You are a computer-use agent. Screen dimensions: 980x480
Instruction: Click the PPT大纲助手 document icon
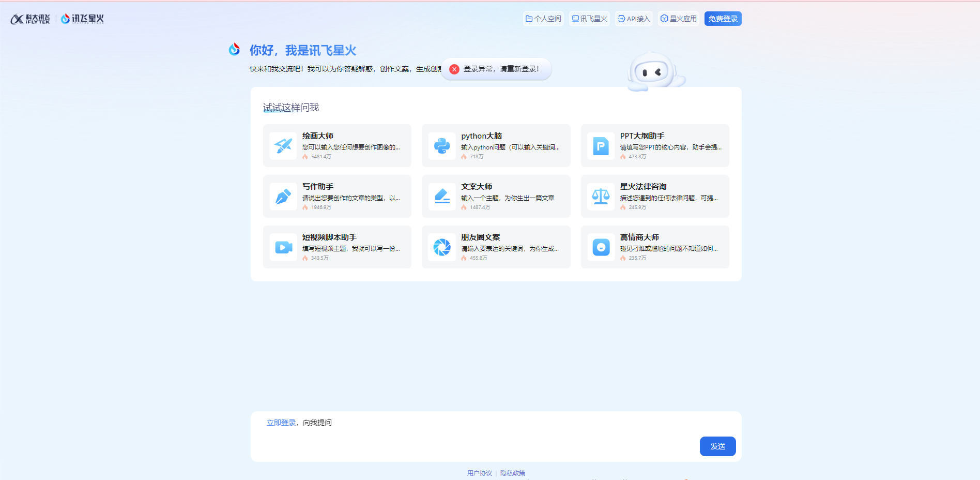click(601, 146)
